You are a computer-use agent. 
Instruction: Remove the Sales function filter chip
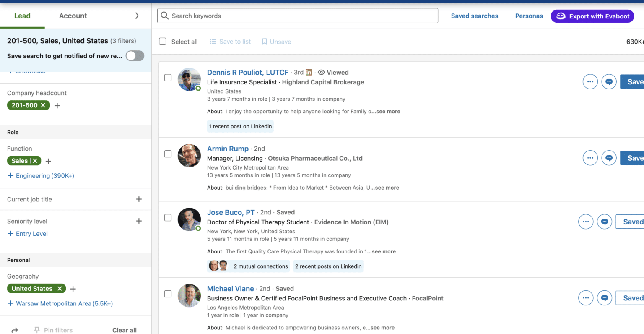tap(34, 161)
